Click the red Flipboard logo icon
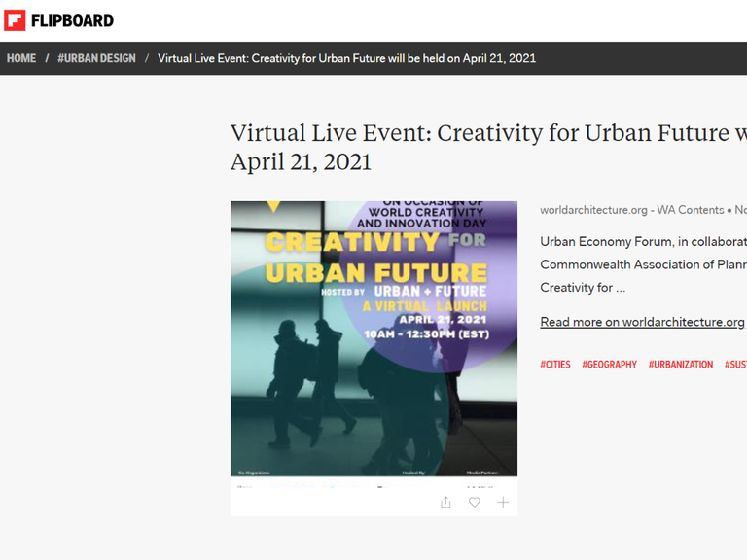 point(15,20)
